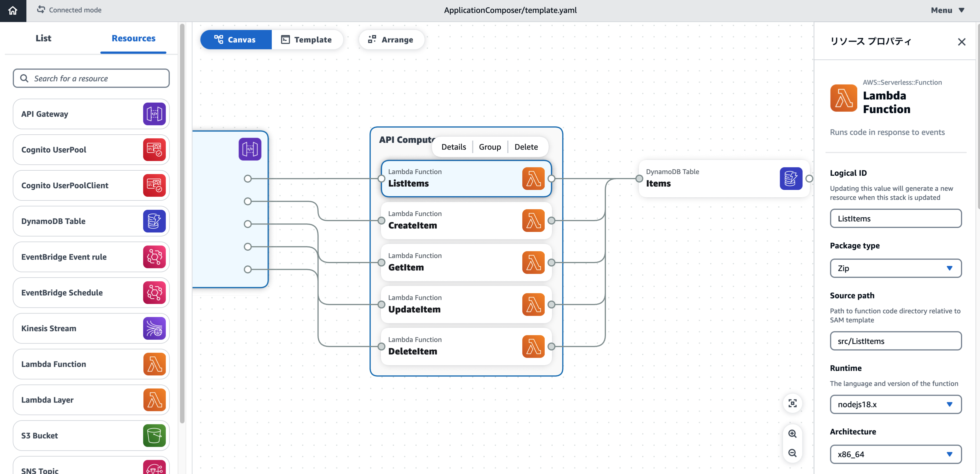
Task: Click the search magnifier icon
Action: click(x=24, y=79)
